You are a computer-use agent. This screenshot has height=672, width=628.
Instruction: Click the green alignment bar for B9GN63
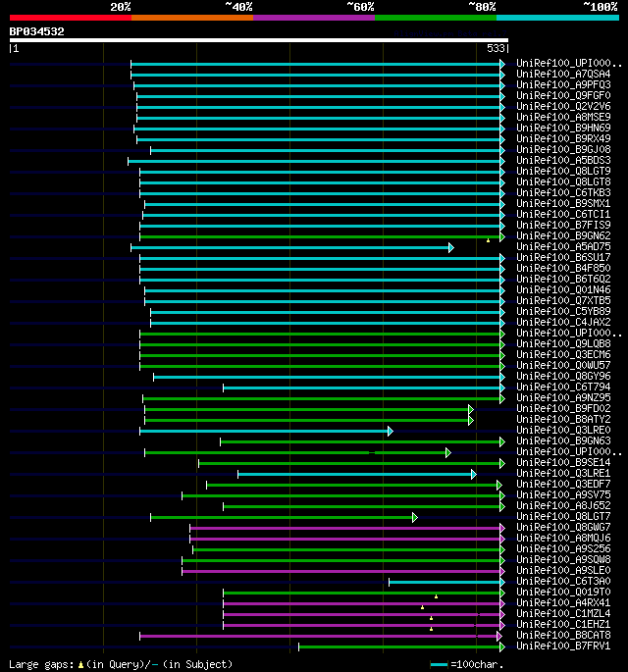click(363, 441)
